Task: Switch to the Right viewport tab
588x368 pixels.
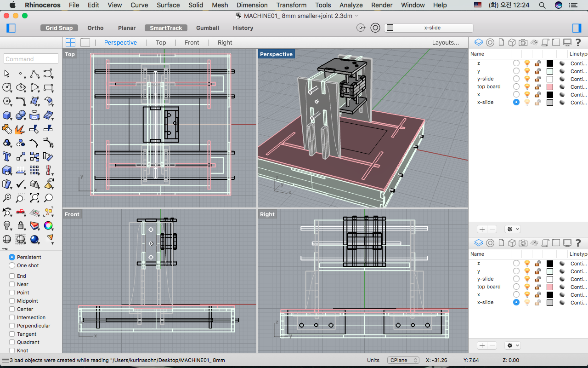Action: click(x=225, y=42)
